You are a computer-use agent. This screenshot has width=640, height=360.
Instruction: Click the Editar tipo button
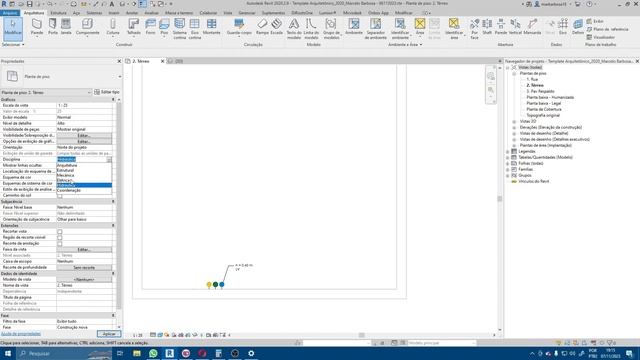coord(107,92)
